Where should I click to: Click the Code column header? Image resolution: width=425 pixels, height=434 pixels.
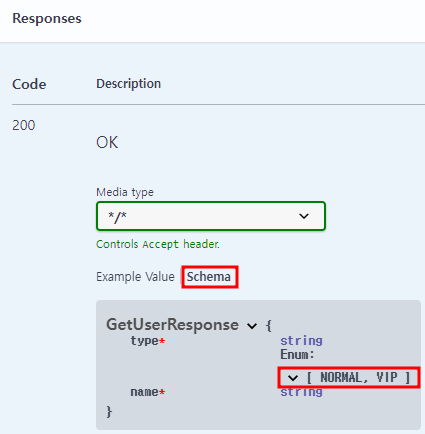pyautogui.click(x=29, y=84)
